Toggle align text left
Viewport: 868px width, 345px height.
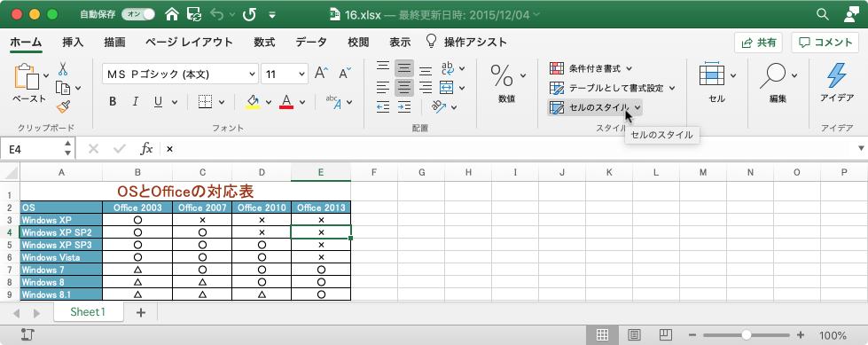(x=382, y=88)
